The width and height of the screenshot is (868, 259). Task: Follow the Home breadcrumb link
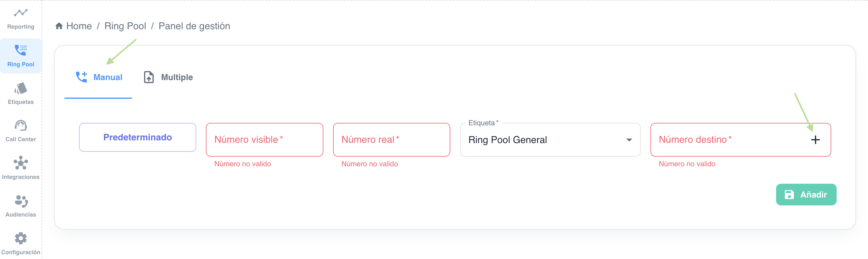tap(79, 26)
